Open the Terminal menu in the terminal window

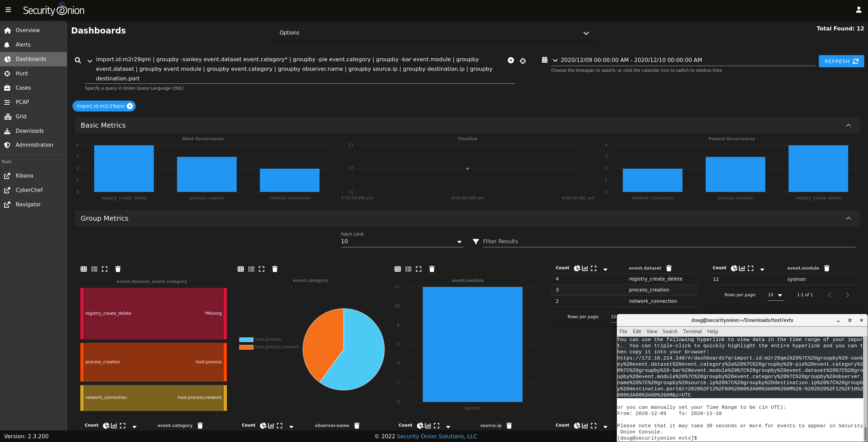click(x=692, y=331)
